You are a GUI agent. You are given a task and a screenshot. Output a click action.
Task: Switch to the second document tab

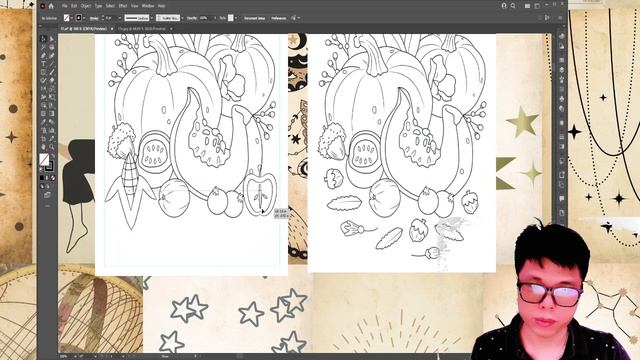click(142, 29)
